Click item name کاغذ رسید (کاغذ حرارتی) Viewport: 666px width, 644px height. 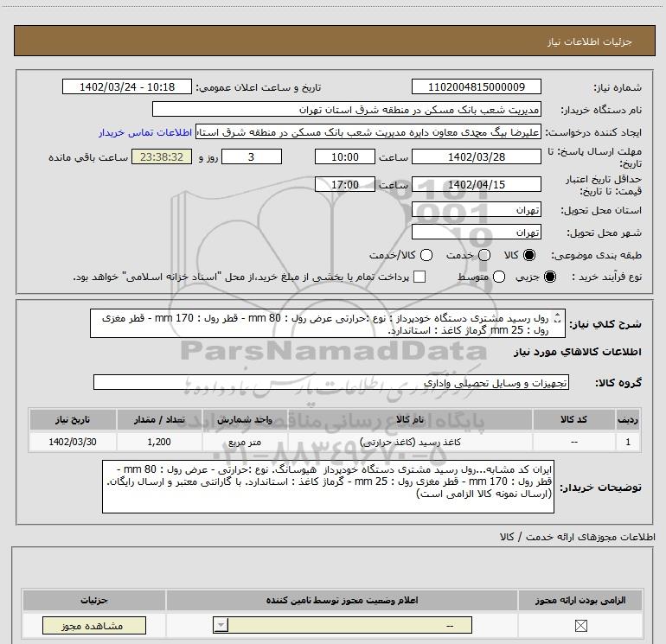pos(410,442)
